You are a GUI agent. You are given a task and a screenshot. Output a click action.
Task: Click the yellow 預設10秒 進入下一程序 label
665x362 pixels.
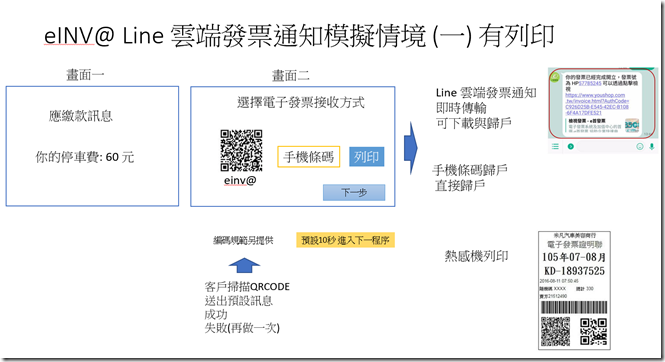tap(345, 240)
